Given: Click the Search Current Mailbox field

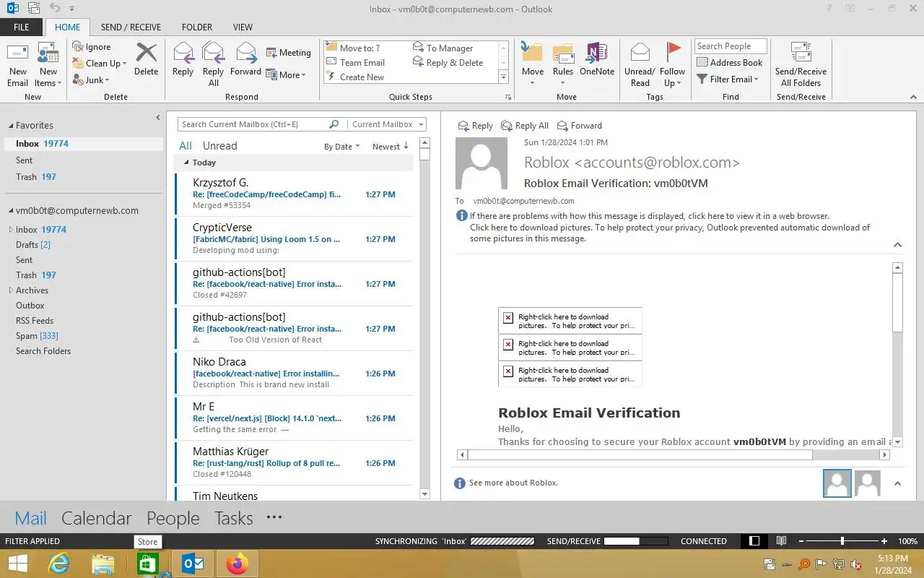Looking at the screenshot, I should coord(253,124).
